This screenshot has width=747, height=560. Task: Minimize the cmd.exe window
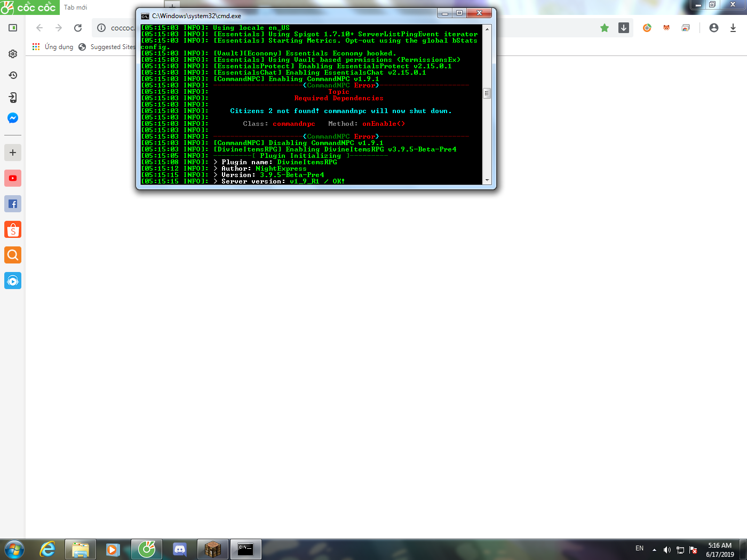coord(444,13)
